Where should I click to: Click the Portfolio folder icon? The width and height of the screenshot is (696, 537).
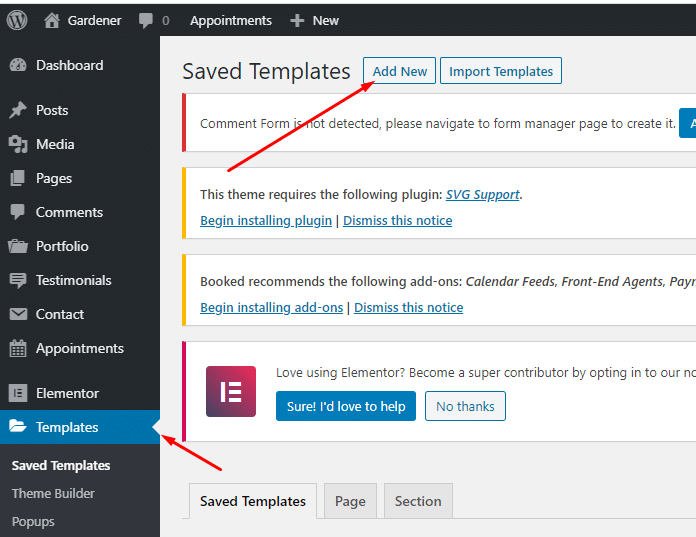(18, 246)
